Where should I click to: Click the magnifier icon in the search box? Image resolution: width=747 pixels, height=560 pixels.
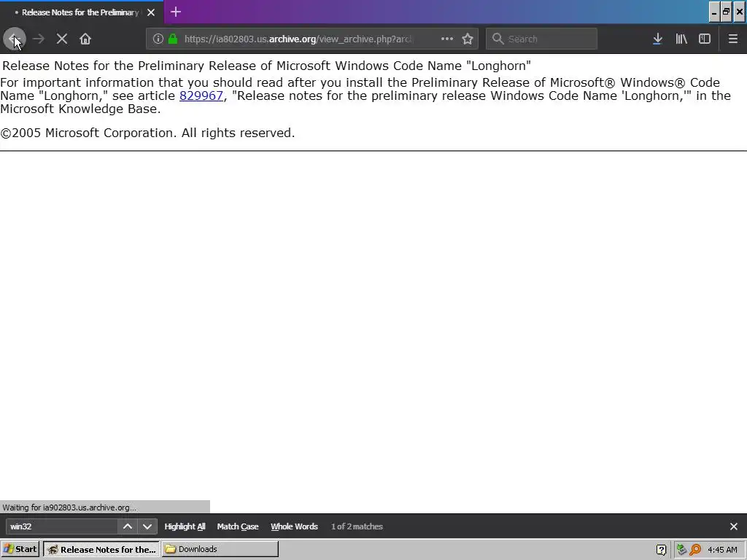coord(498,39)
